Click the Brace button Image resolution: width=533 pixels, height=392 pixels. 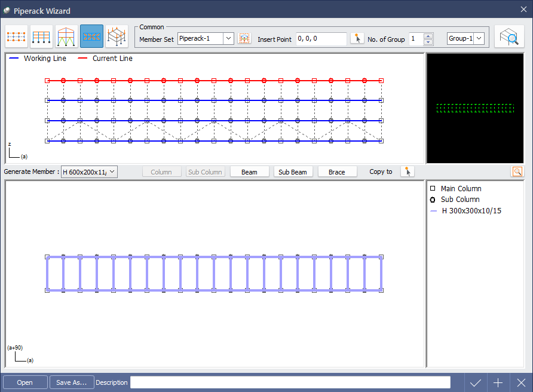tap(336, 172)
